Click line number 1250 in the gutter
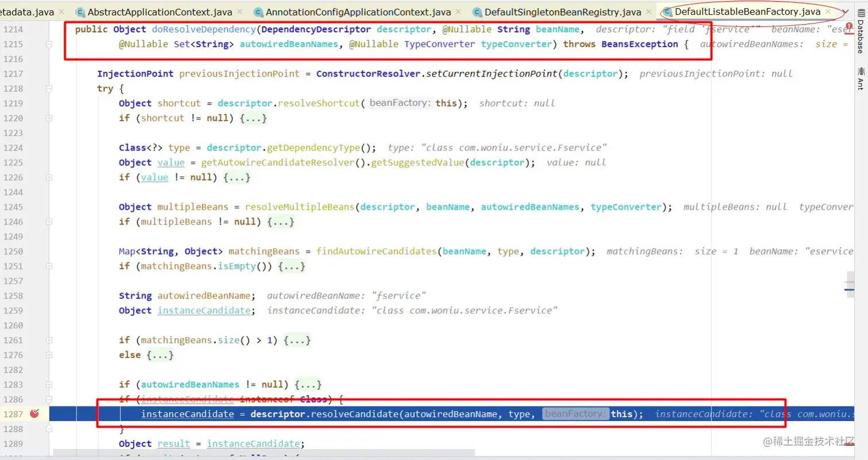Image resolution: width=868 pixels, height=460 pixels. (12, 252)
